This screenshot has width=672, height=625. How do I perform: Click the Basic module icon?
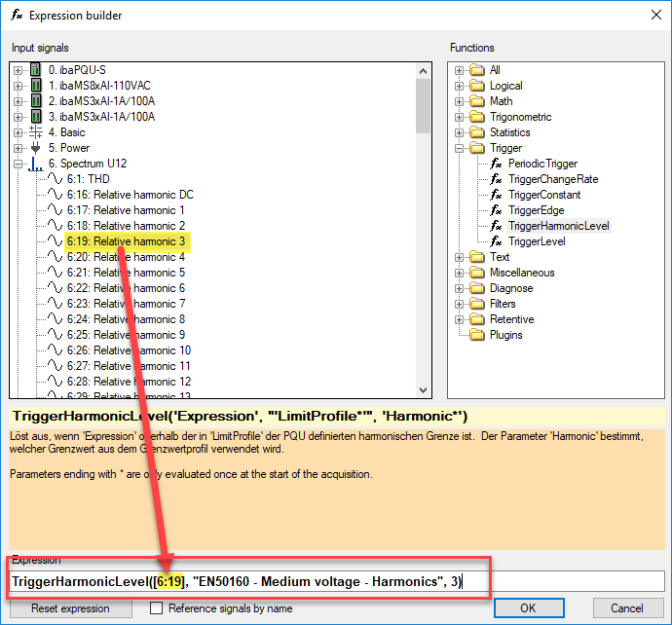[36, 132]
